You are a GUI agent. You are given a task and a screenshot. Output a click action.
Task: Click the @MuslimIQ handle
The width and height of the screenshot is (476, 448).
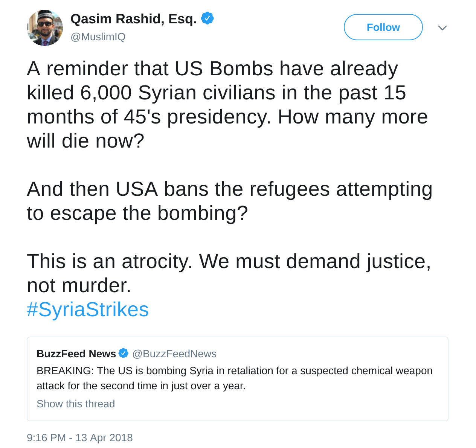(98, 37)
